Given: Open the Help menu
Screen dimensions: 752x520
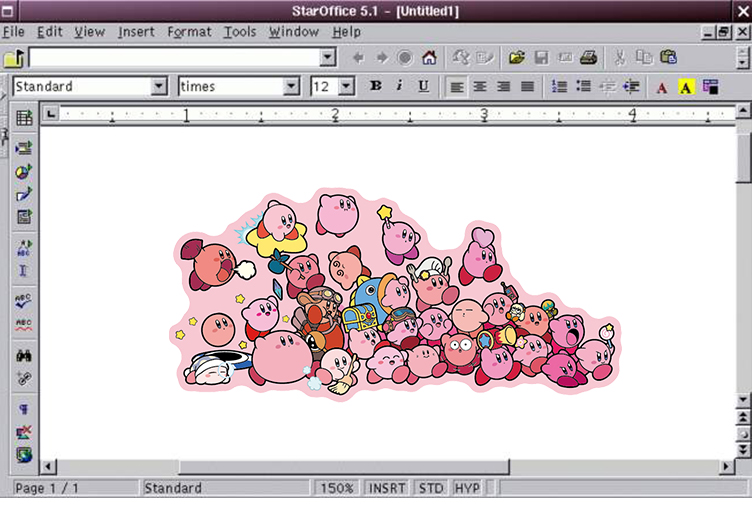Looking at the screenshot, I should [347, 32].
